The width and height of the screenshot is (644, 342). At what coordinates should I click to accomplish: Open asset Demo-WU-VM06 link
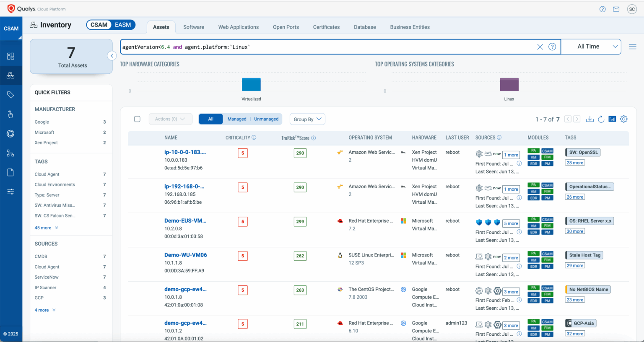coord(185,255)
